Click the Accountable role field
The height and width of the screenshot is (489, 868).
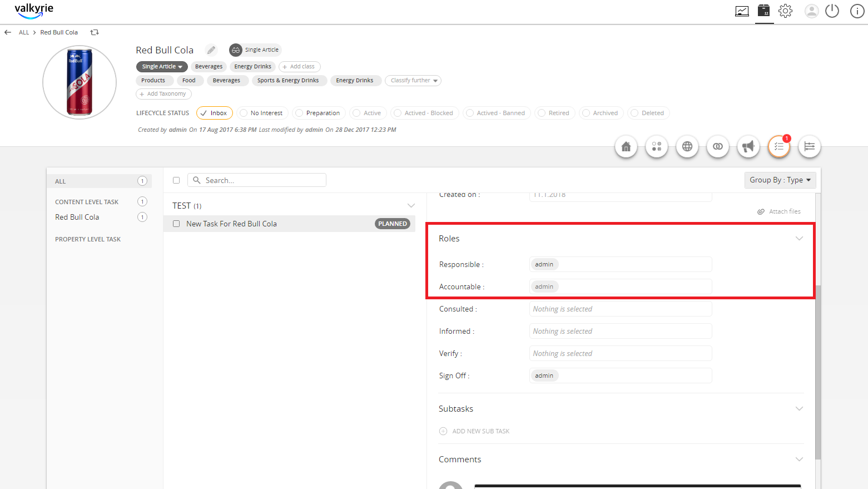[x=621, y=287]
